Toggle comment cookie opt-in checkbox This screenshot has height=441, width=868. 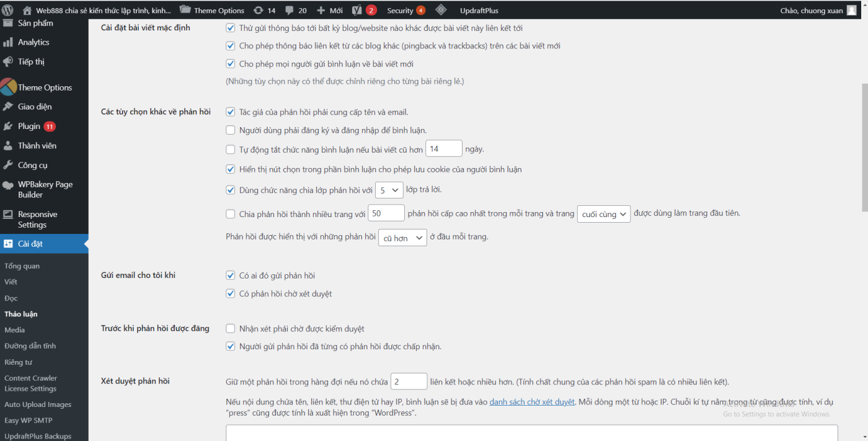point(231,169)
